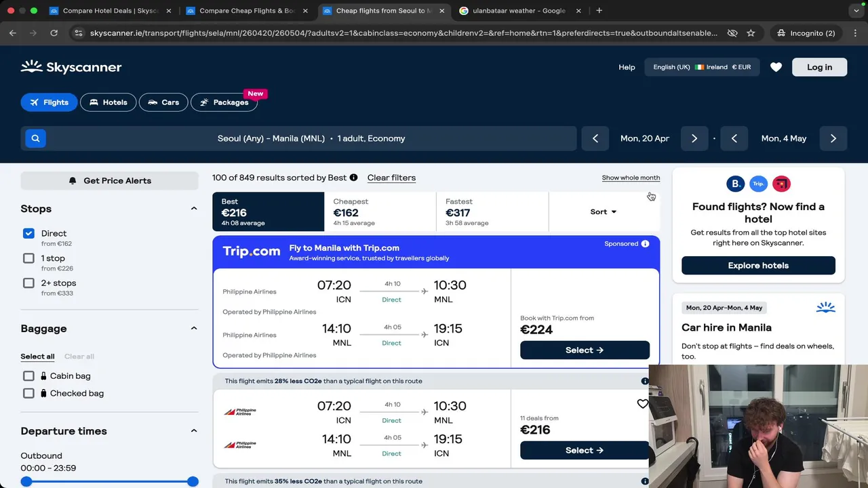Go to previous departure date arrow
The image size is (868, 488).
point(595,138)
